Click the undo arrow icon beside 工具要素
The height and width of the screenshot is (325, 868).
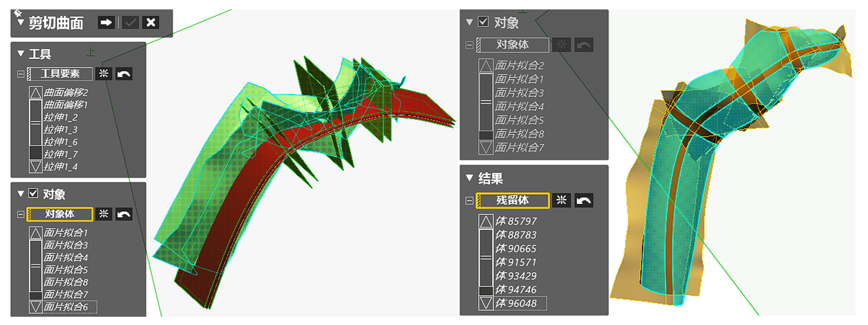click(124, 74)
